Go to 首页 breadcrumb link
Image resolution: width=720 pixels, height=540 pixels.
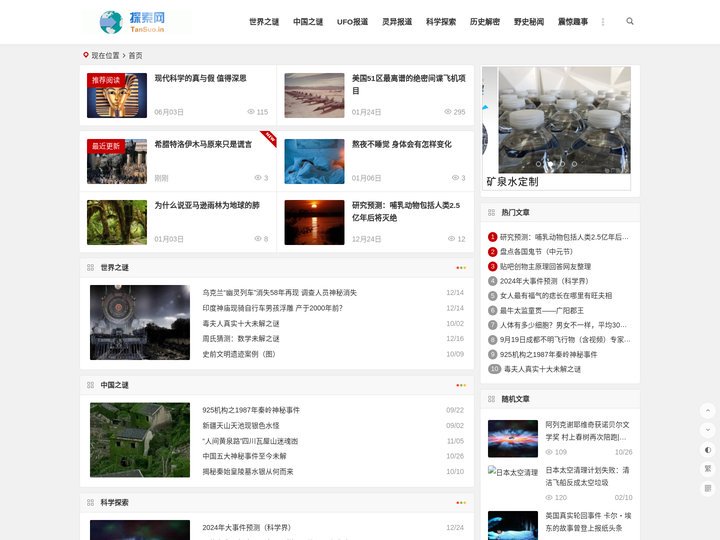click(x=135, y=56)
